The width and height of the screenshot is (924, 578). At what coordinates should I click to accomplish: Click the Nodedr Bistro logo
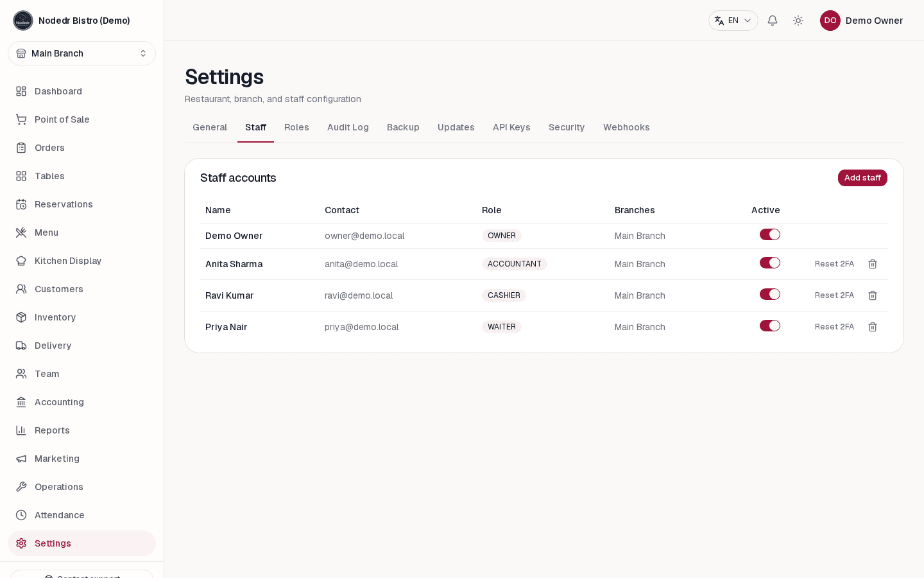(23, 21)
